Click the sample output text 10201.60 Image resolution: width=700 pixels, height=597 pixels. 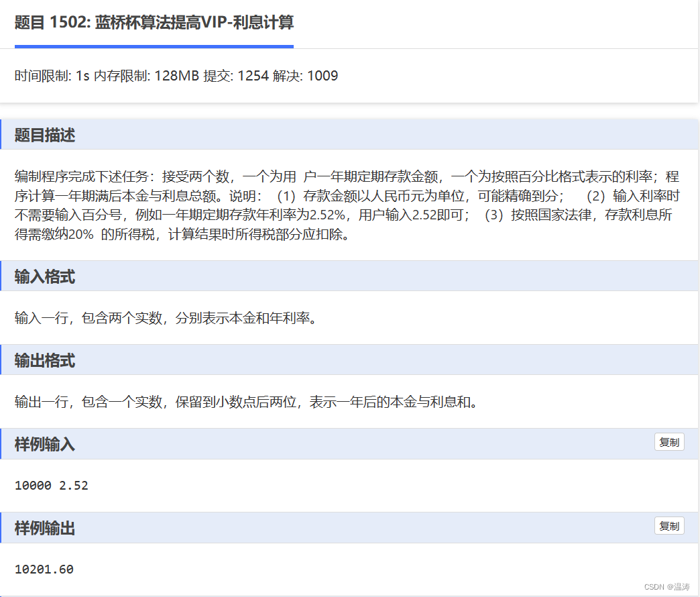(x=44, y=569)
